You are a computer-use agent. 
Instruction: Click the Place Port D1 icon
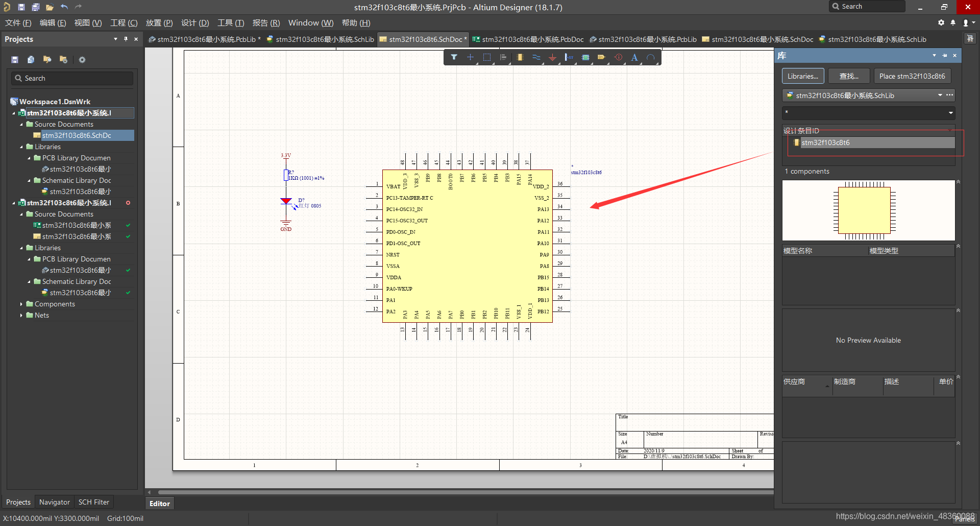click(x=602, y=58)
